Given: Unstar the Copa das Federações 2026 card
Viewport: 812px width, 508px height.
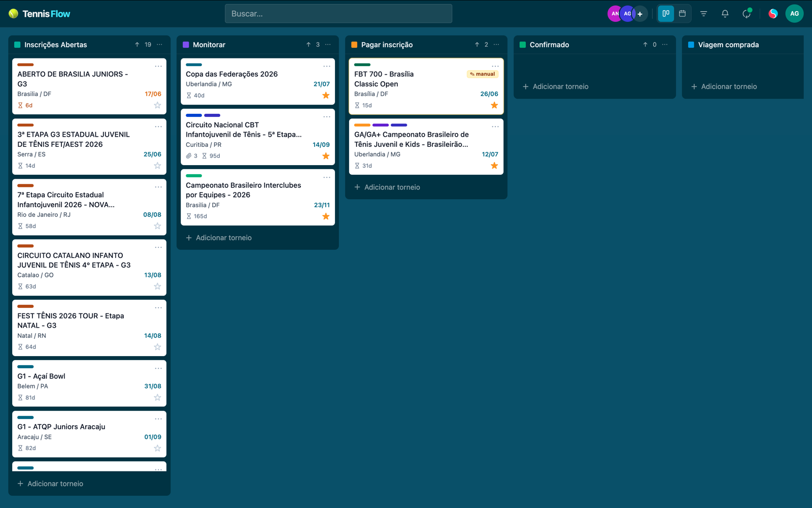Looking at the screenshot, I should [326, 96].
